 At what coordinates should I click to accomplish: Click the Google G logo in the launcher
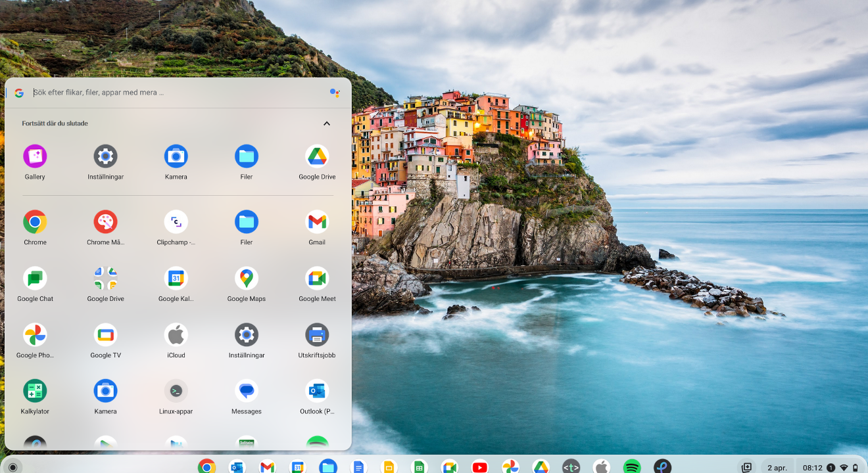[x=19, y=93]
